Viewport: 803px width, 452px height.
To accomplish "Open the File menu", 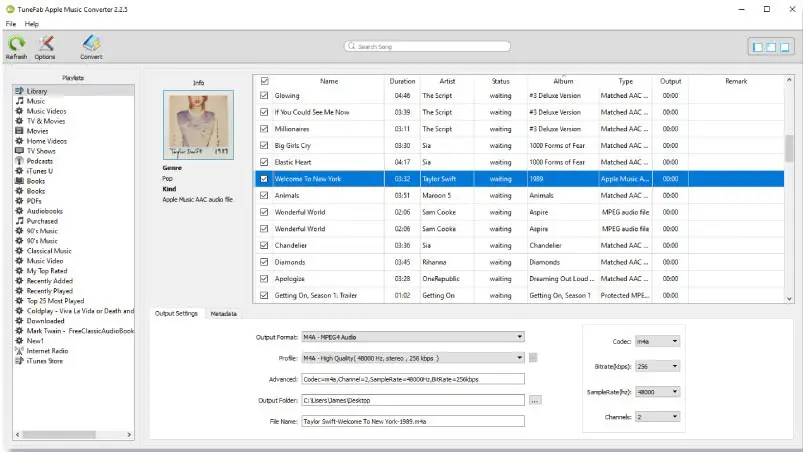I will (11, 24).
